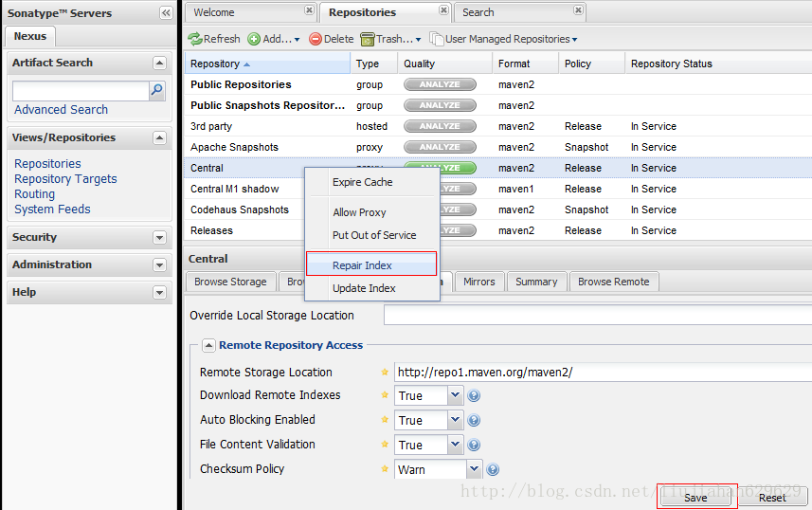This screenshot has width=812, height=510.
Task: Close the Search tab
Action: point(579,10)
